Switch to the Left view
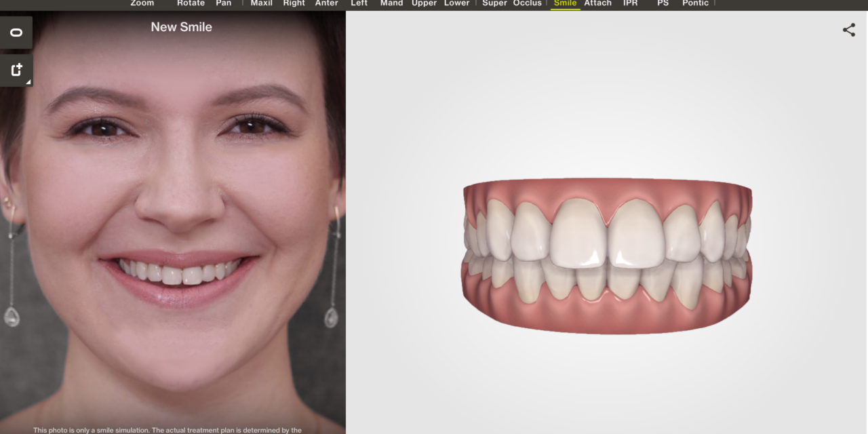Screen dimensions: 868x434 (359, 3)
